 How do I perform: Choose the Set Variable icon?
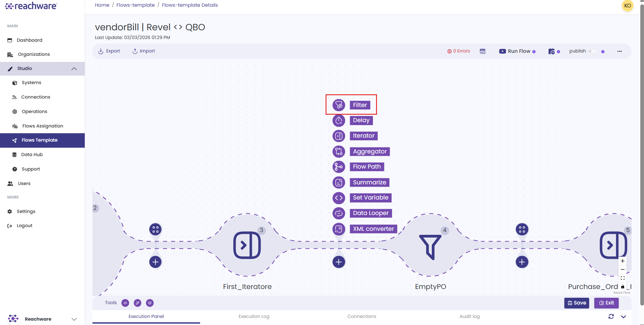tap(339, 198)
